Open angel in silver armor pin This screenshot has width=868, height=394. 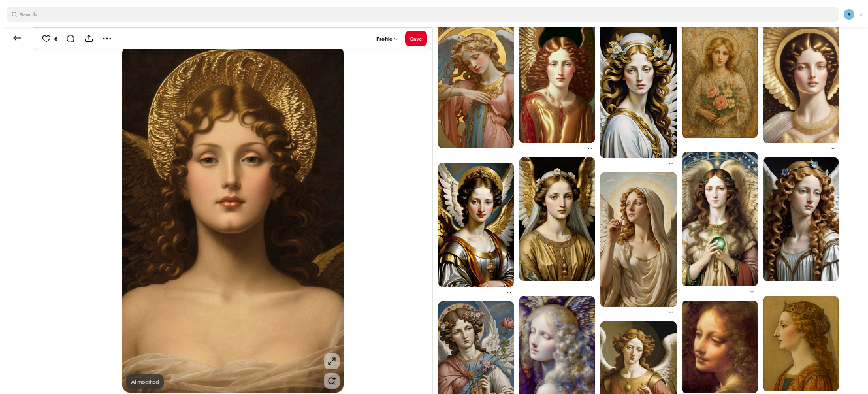[x=476, y=225]
